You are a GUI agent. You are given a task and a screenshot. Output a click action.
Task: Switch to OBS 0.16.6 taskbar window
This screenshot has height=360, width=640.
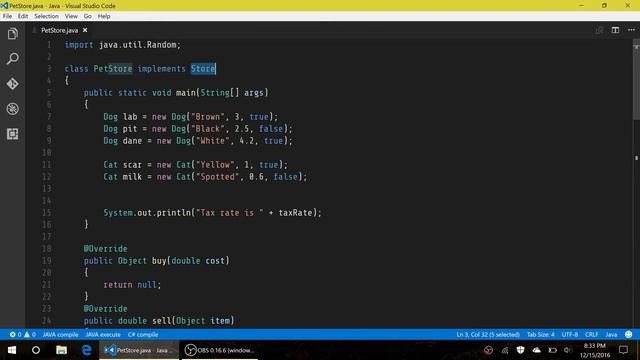(x=220, y=350)
